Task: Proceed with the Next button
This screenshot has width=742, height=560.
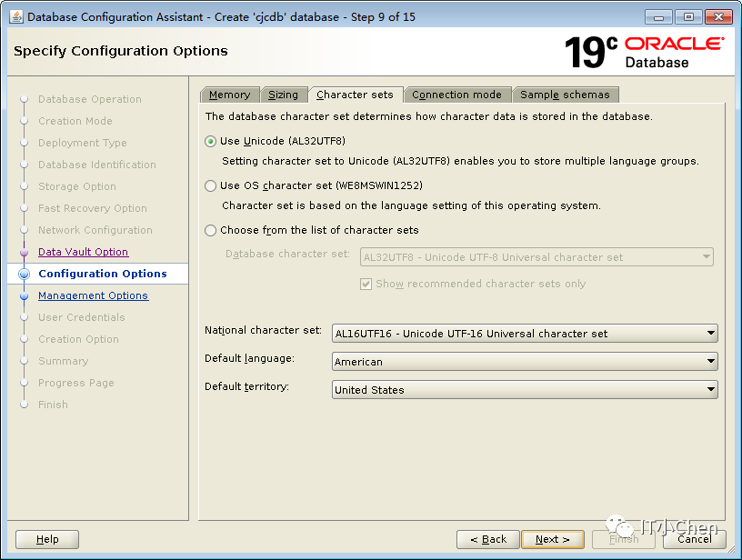Action: pyautogui.click(x=553, y=539)
